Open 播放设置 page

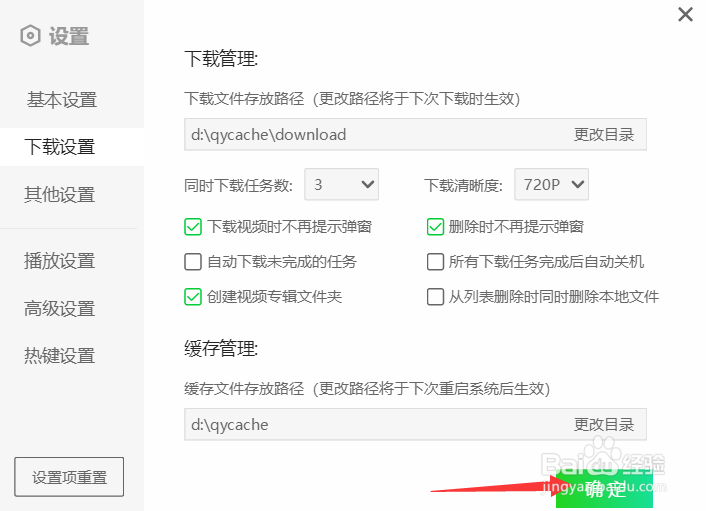click(59, 261)
